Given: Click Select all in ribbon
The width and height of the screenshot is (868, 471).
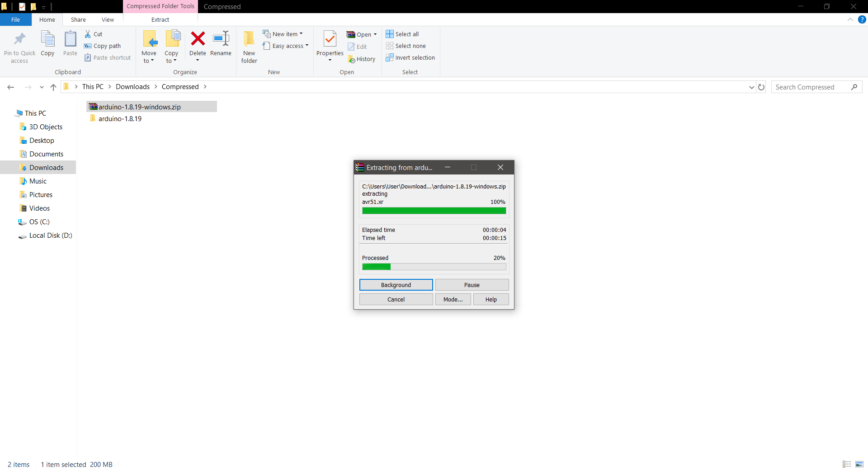Looking at the screenshot, I should [402, 34].
